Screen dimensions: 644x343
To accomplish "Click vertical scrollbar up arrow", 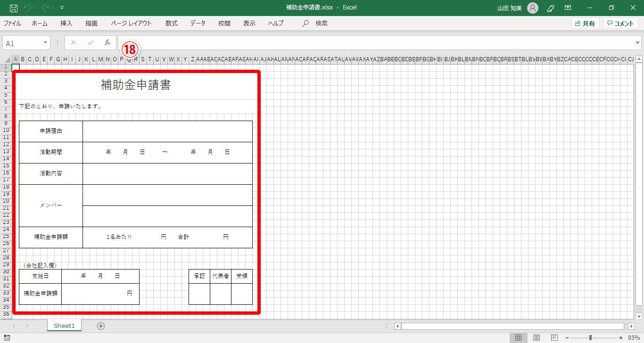I will pos(639,59).
